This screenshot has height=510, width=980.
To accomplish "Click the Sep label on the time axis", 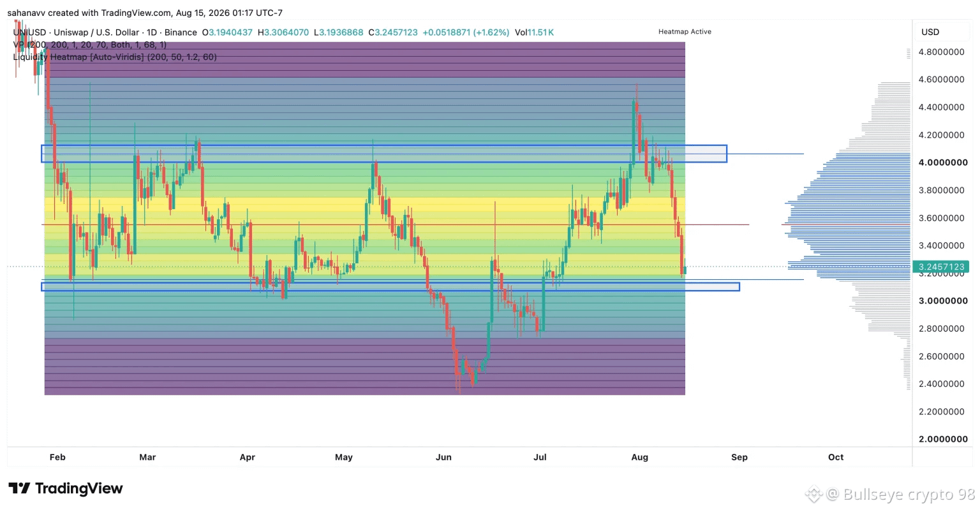I will point(739,457).
